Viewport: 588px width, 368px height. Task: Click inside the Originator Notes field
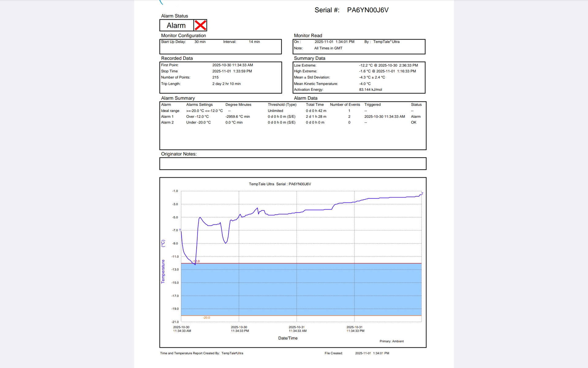[x=292, y=164]
